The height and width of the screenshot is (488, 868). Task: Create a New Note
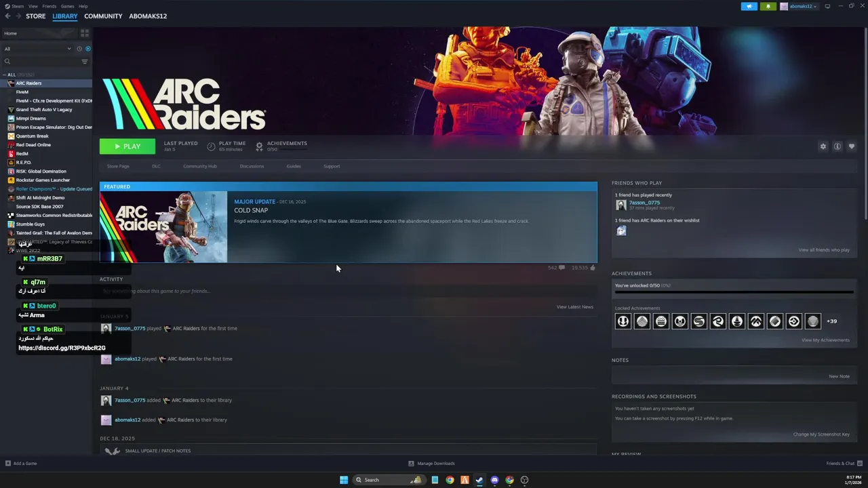tap(839, 376)
